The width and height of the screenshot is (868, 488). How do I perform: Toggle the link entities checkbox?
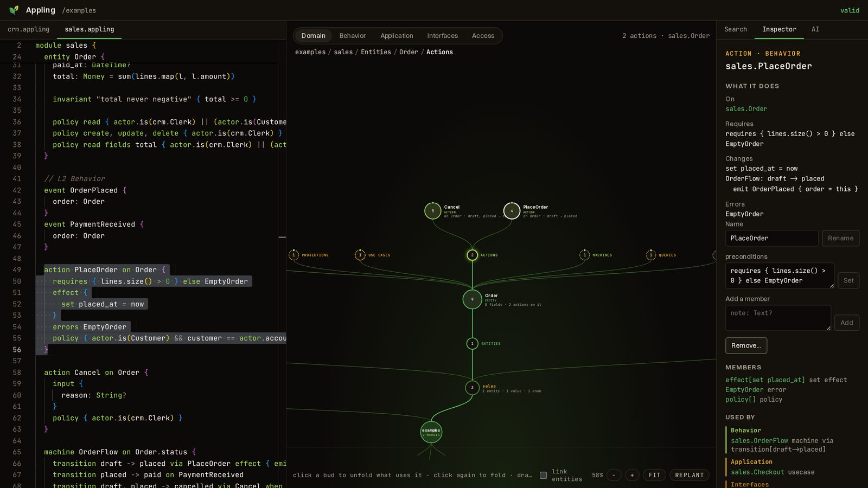tap(543, 475)
